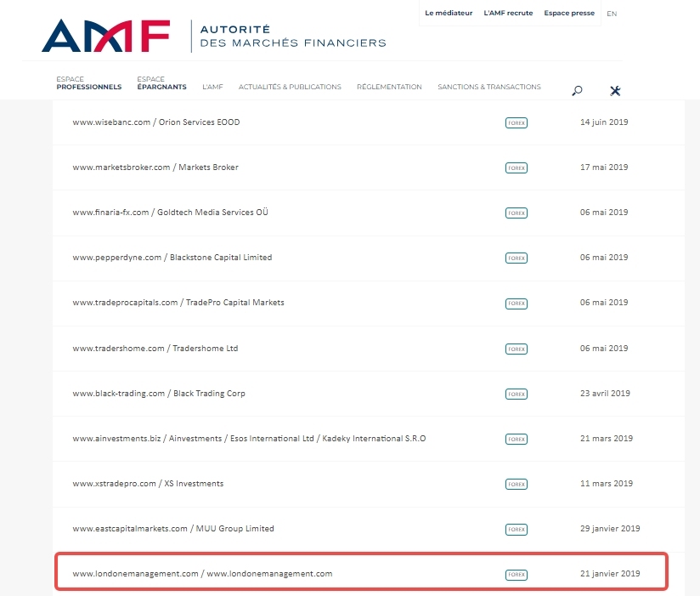Click the FOREX tag for pepperdyne.com
This screenshot has width=700, height=596.
coord(516,258)
